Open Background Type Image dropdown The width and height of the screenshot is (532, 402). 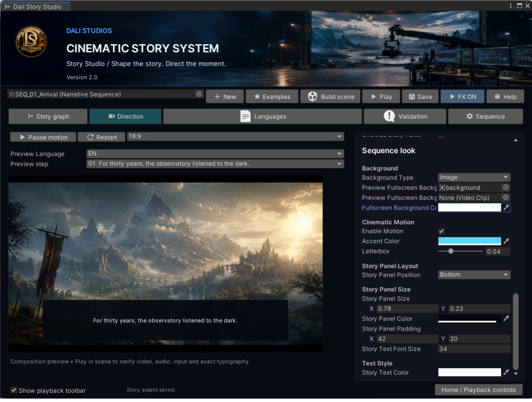tap(474, 177)
